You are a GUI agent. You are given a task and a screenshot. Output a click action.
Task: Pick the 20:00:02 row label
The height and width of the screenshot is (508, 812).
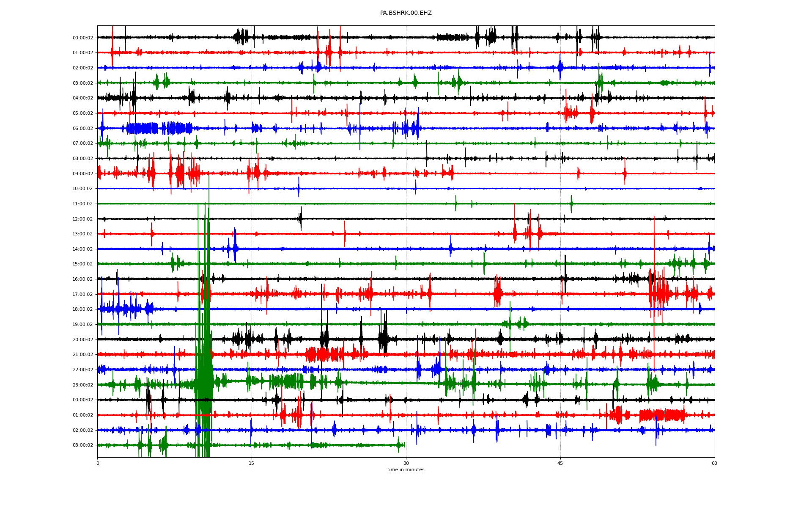pos(82,340)
